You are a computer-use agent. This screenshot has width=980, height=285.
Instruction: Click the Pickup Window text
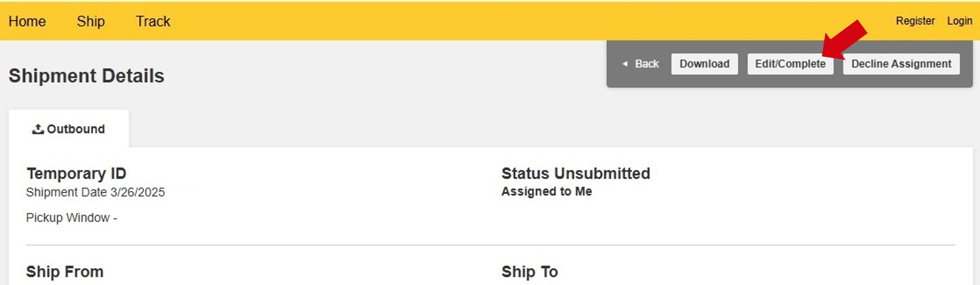coord(71,218)
